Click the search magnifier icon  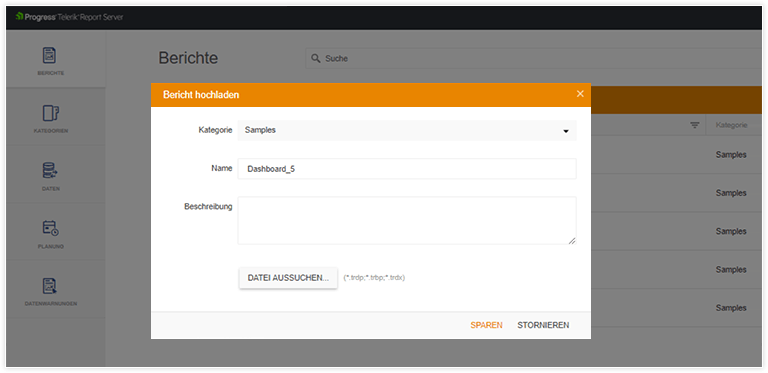(x=315, y=58)
